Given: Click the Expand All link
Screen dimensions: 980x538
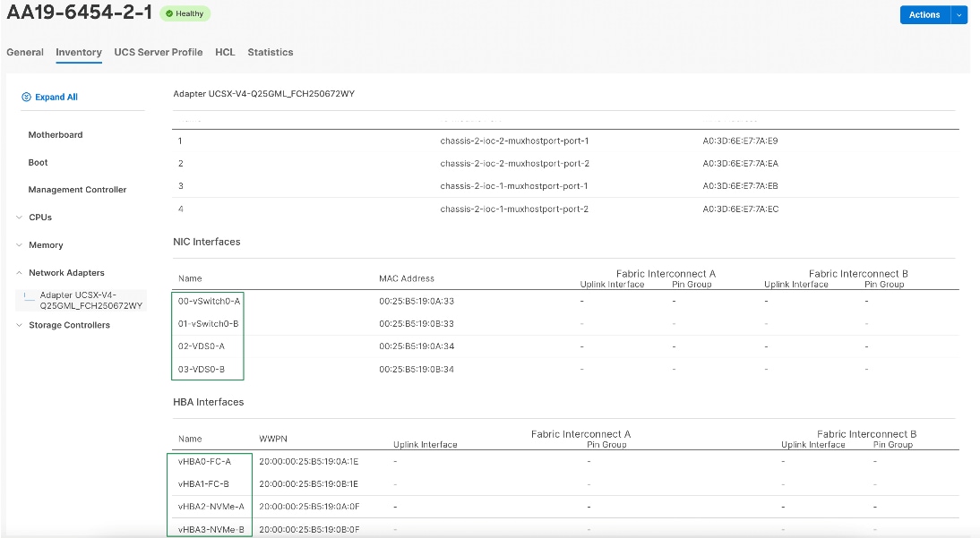Looking at the screenshot, I should click(x=56, y=97).
